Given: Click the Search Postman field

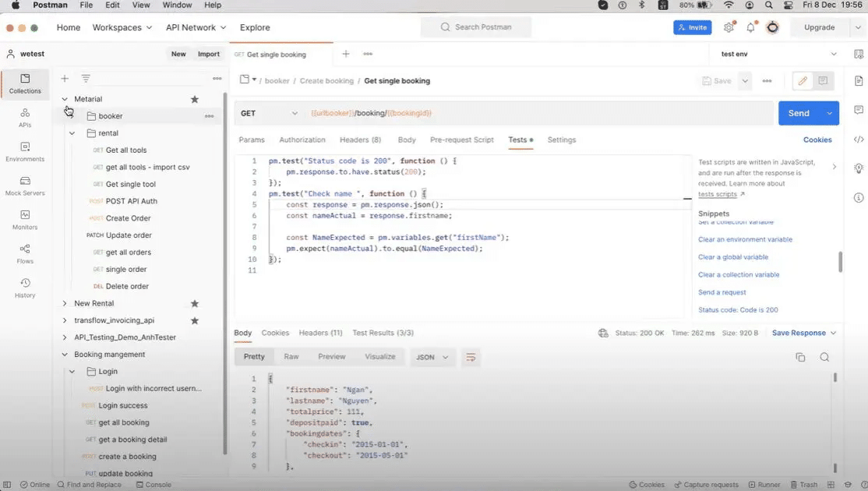Looking at the screenshot, I should 476,26.
